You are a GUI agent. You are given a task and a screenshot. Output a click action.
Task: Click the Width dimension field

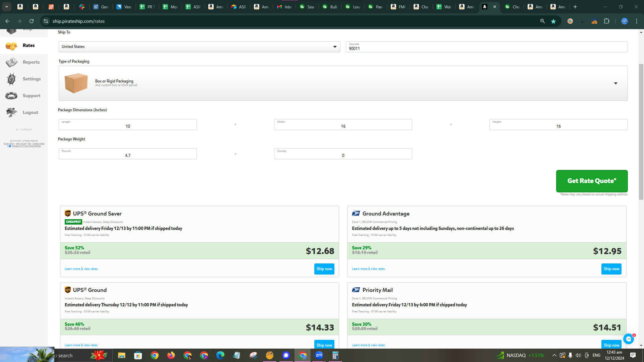click(x=343, y=124)
